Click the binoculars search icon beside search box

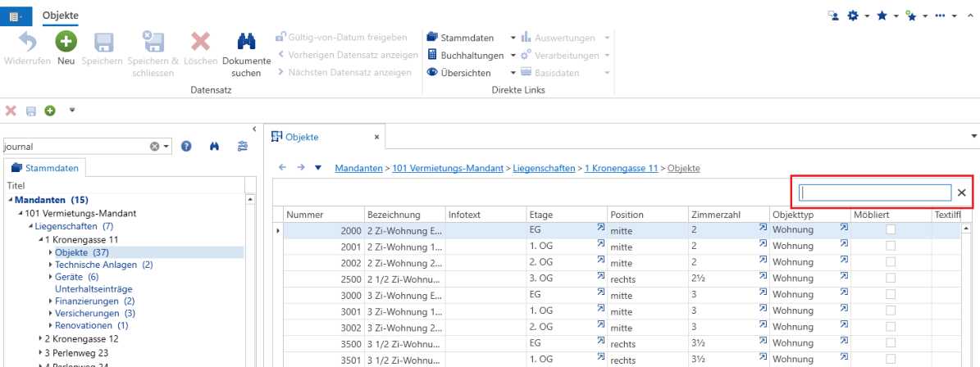[214, 147]
